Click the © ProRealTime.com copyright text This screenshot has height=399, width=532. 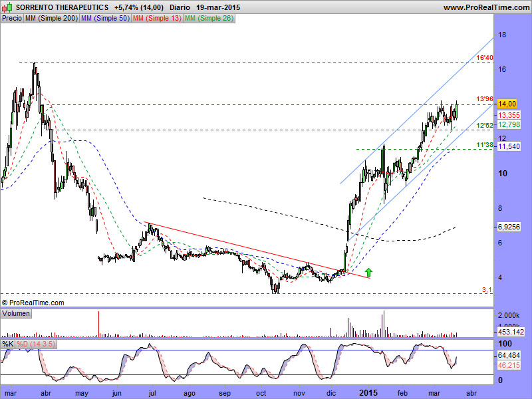coord(33,303)
